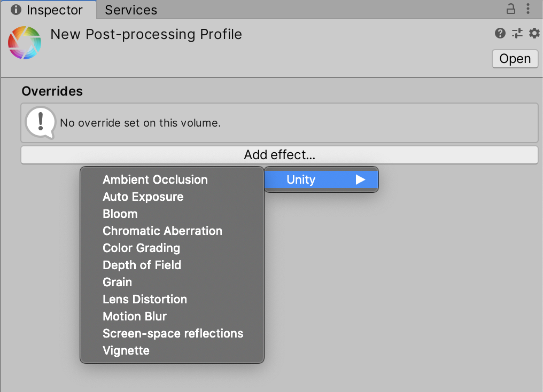Toggle the Inspector lock icon
The image size is (543, 392).
coord(511,9)
